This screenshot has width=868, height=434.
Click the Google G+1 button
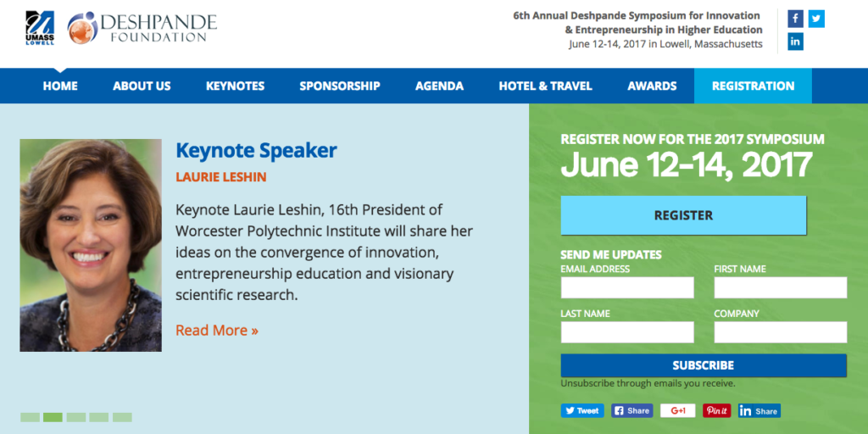click(x=677, y=411)
